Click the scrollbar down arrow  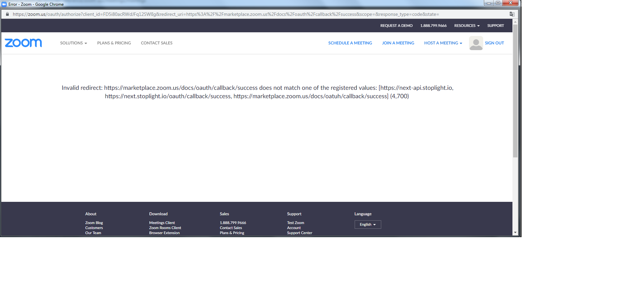click(515, 232)
